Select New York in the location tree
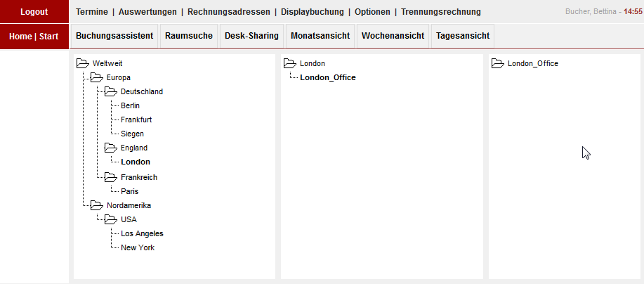The height and width of the screenshot is (284, 644). click(x=138, y=248)
